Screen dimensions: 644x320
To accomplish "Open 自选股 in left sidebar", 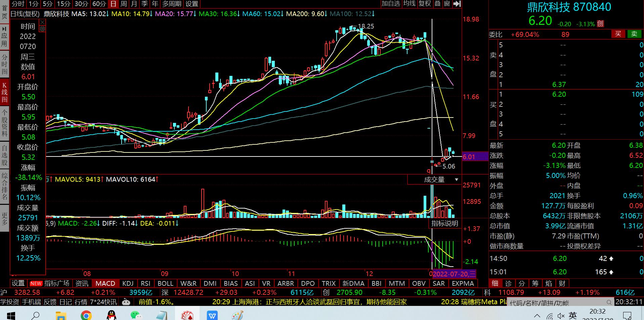I will pyautogui.click(x=4, y=154).
